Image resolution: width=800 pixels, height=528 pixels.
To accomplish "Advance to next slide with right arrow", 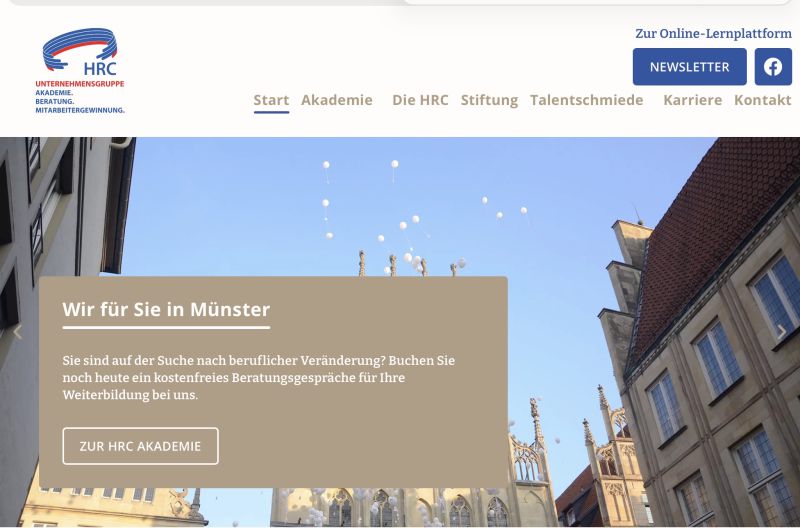I will click(x=782, y=332).
